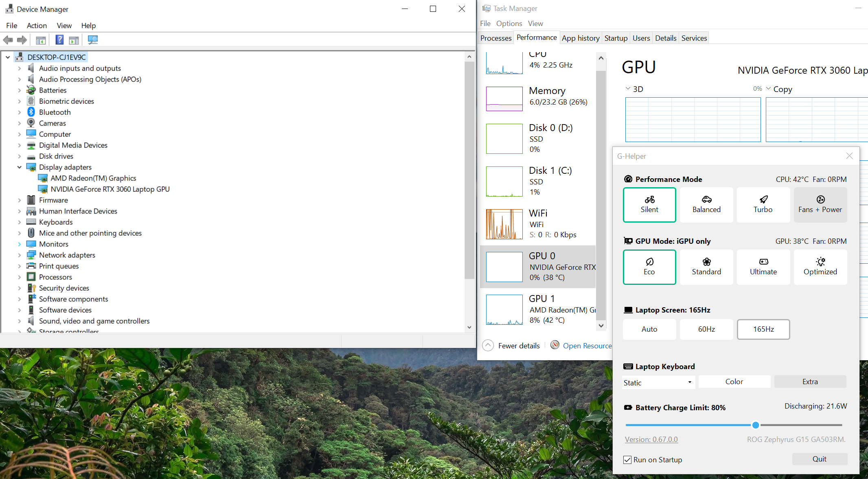
Task: Adjust the battery charge limit slider
Action: 756,425
